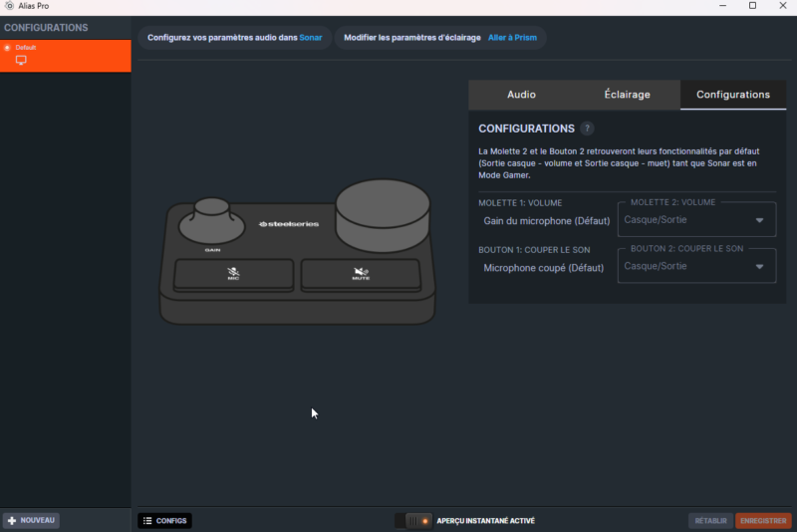Click the large volume dial on device
This screenshot has height=532, width=797.
(x=383, y=212)
